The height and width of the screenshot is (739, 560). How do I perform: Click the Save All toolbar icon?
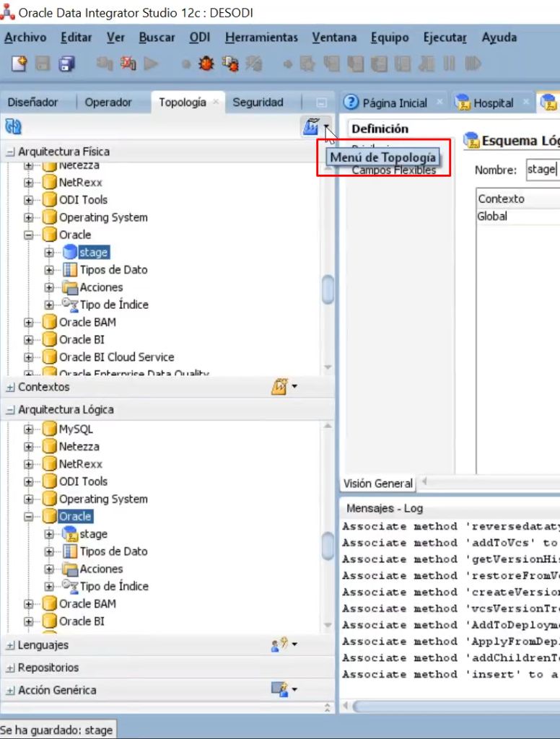point(67,64)
